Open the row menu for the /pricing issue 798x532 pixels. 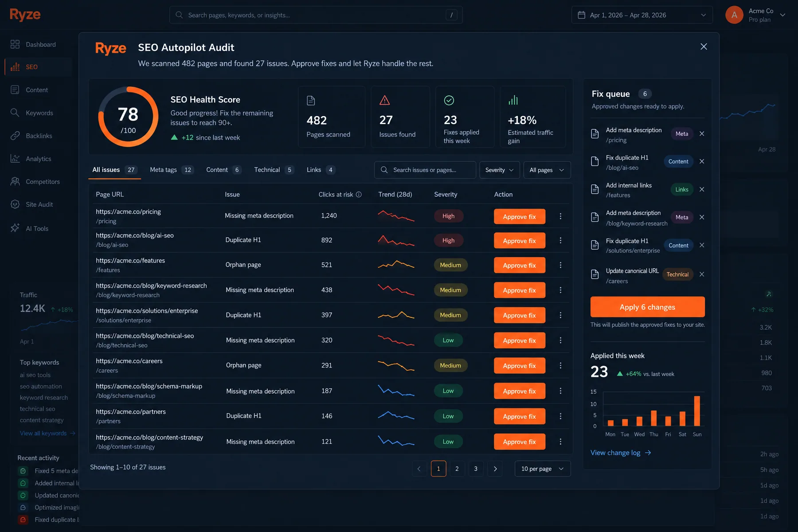pos(560,216)
